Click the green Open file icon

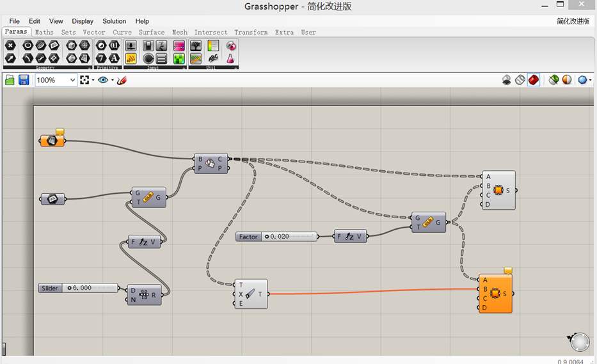pyautogui.click(x=10, y=80)
